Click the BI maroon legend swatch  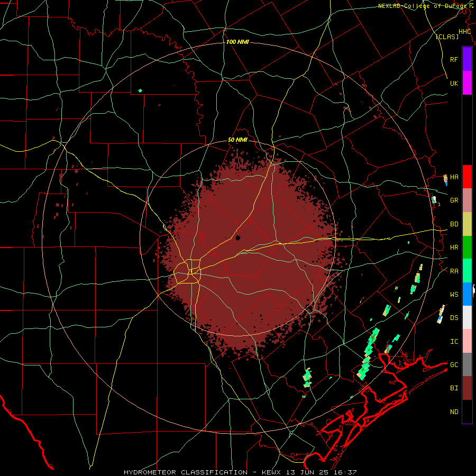467,388
